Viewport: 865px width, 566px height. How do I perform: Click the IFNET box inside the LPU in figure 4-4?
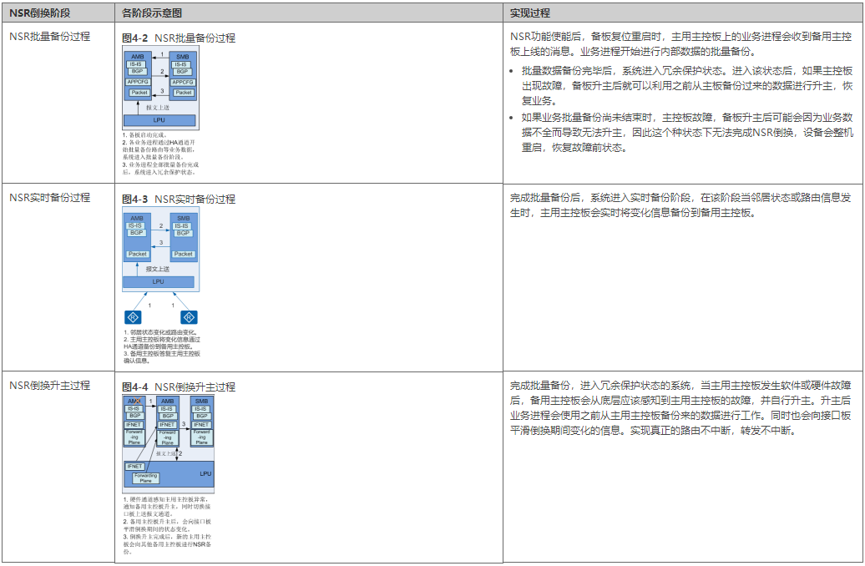[135, 467]
